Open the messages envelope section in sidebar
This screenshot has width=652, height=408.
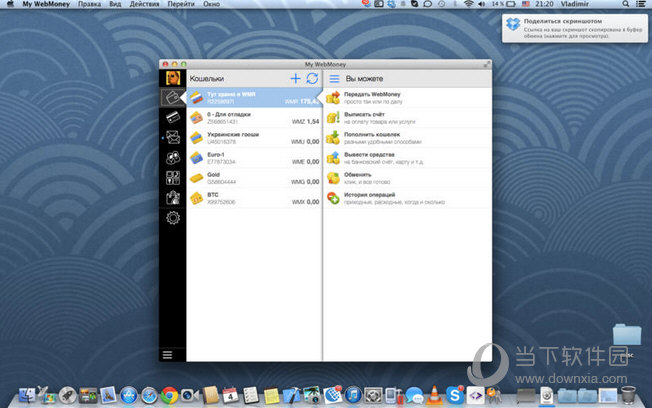[173, 137]
